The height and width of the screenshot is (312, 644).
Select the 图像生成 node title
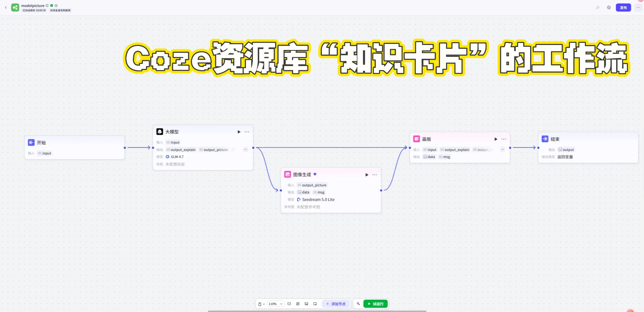[x=302, y=174]
